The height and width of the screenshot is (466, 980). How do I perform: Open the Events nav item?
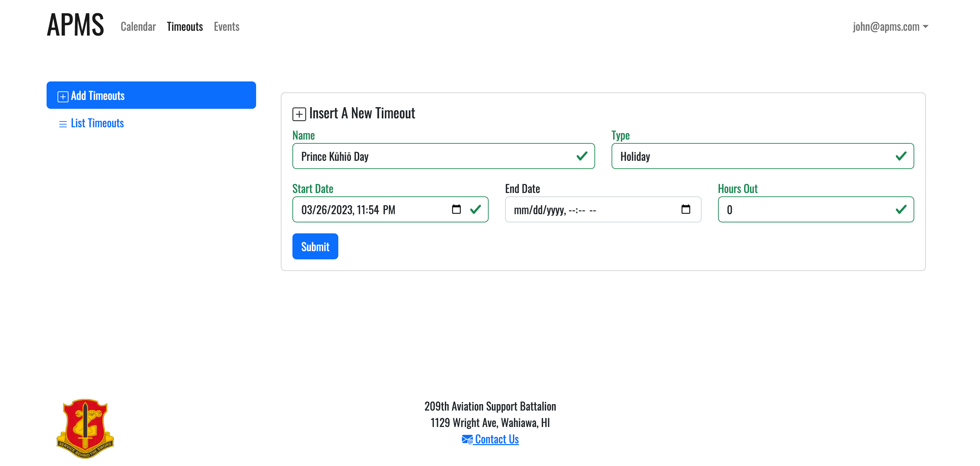(226, 27)
